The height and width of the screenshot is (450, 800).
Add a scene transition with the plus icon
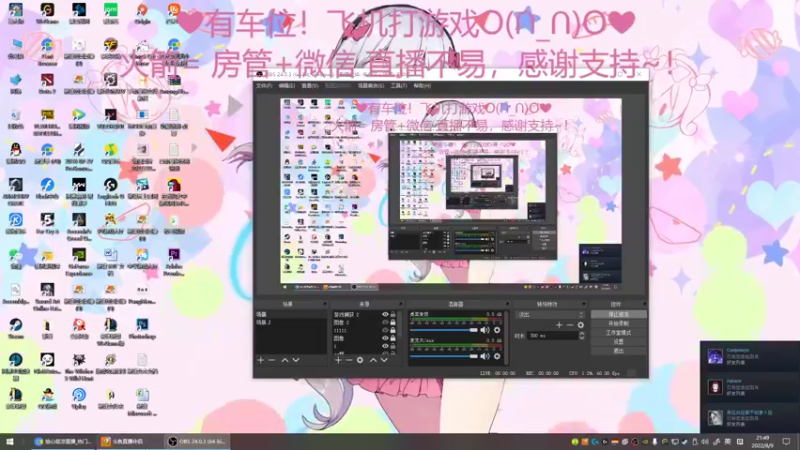(559, 325)
